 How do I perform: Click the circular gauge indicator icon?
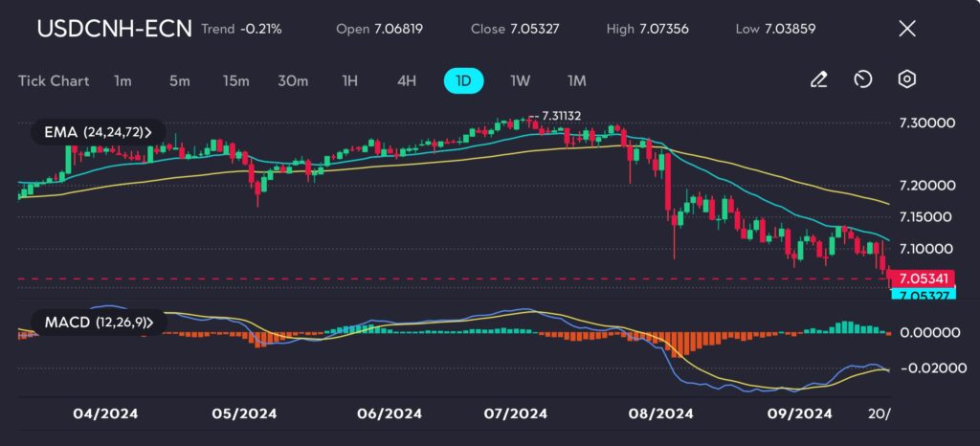pos(863,80)
